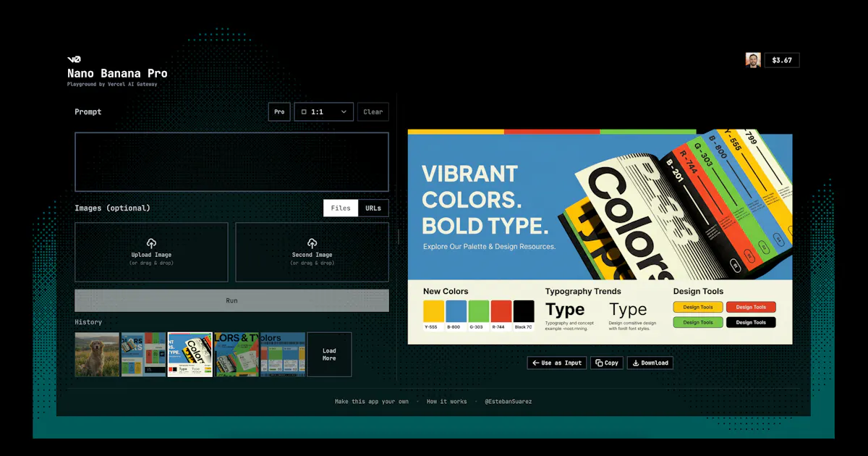This screenshot has height=456, width=868.
Task: Click the blue B-800 color swatch
Action: click(456, 311)
